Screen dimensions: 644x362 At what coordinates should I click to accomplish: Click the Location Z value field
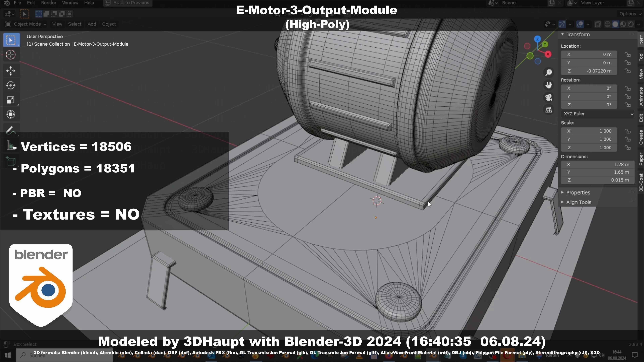(x=589, y=71)
